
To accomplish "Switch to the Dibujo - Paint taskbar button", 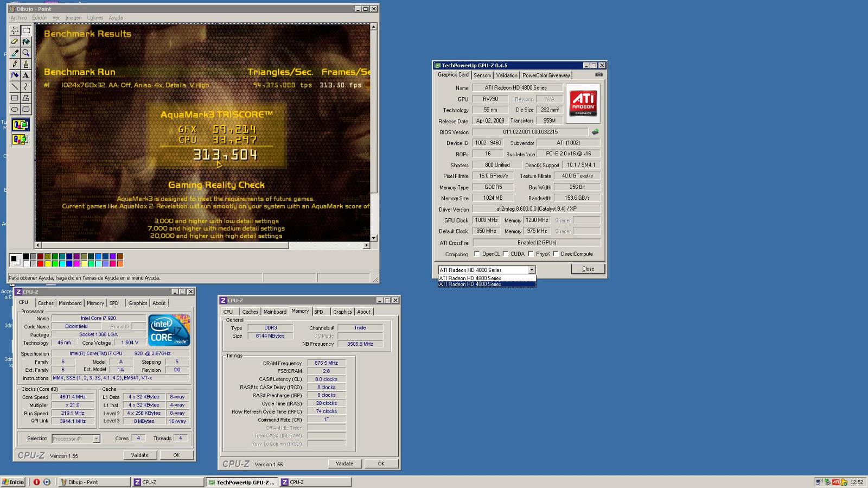I will click(94, 482).
